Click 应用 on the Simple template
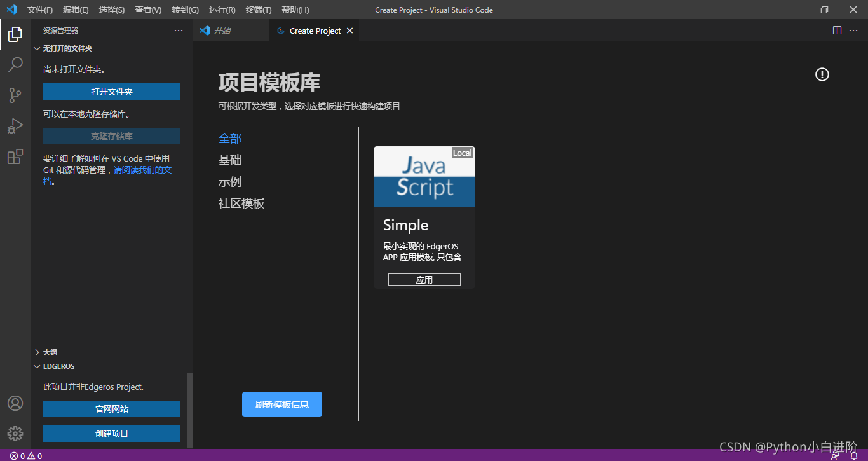868x461 pixels. (x=424, y=280)
